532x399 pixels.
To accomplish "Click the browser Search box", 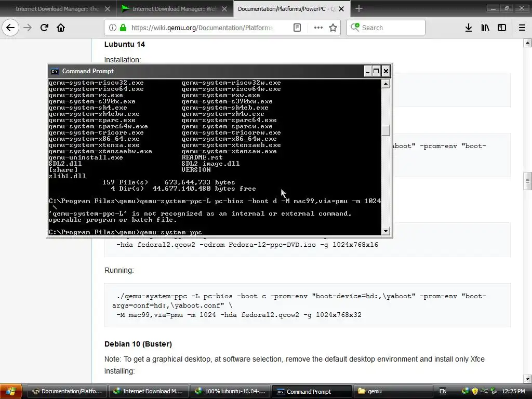I will point(385,28).
